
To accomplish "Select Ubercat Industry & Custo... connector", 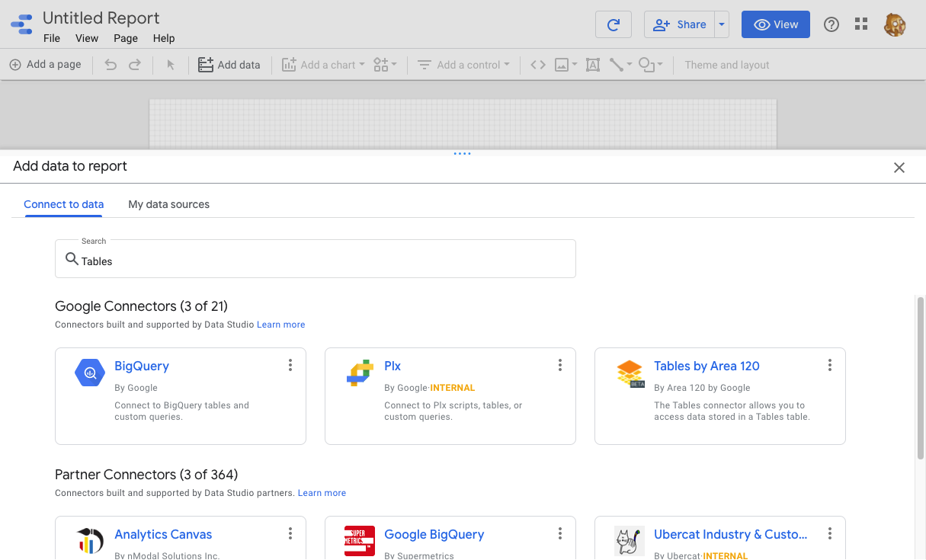I will click(731, 534).
